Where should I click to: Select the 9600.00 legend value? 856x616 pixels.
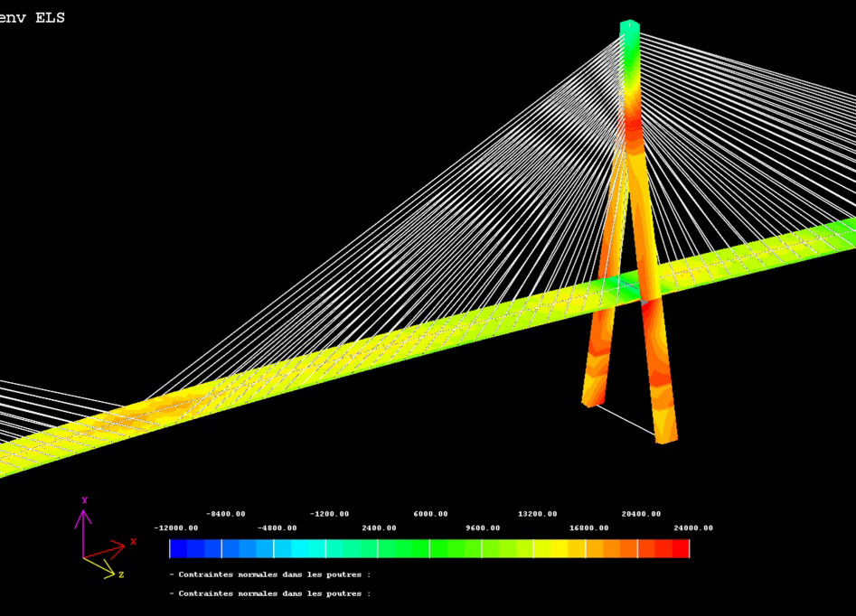tap(483, 528)
